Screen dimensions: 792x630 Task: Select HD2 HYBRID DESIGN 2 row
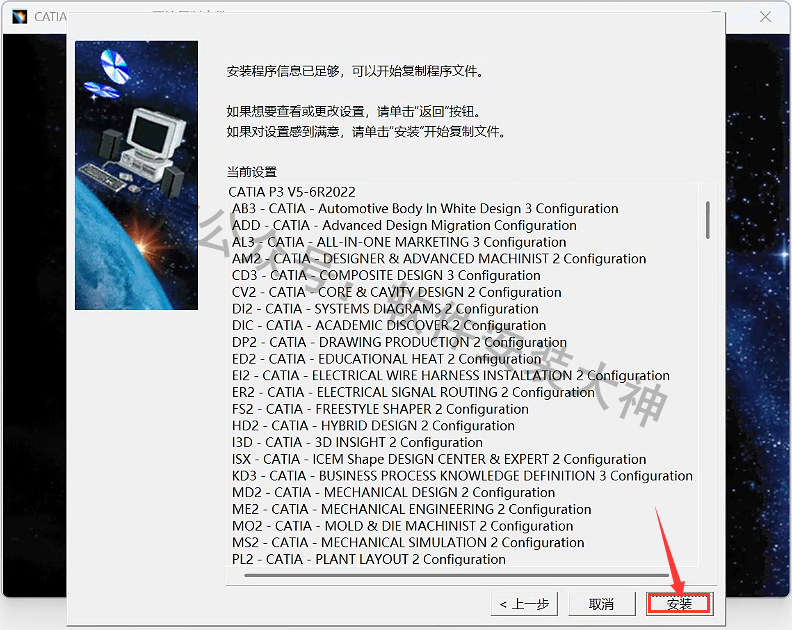click(373, 425)
